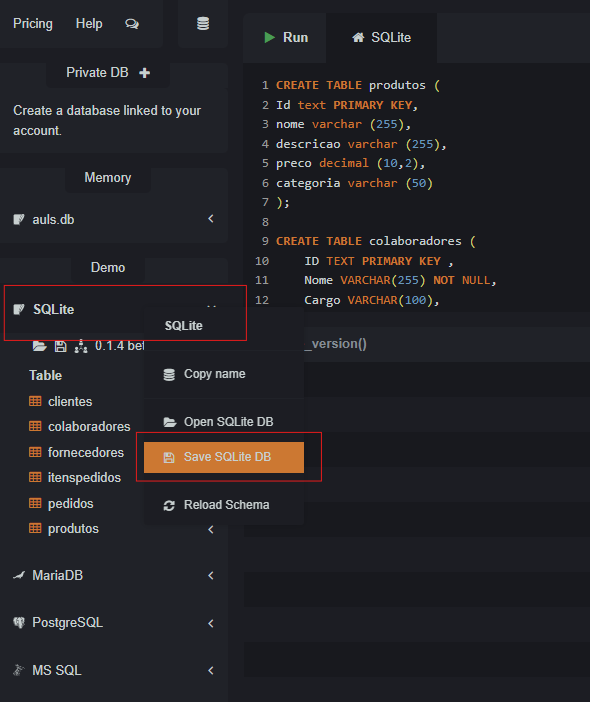
Task: Select the MariaDB database name
Action: pyautogui.click(x=58, y=575)
